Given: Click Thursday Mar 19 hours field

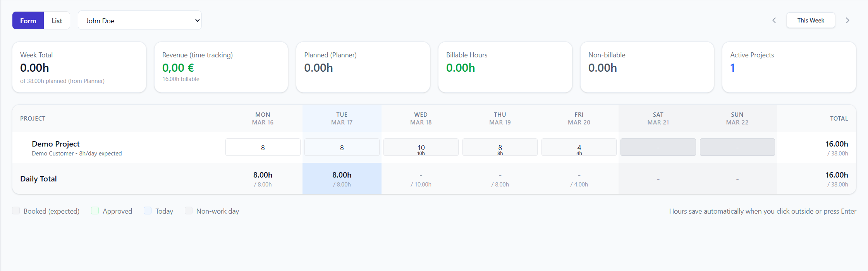Looking at the screenshot, I should [500, 147].
